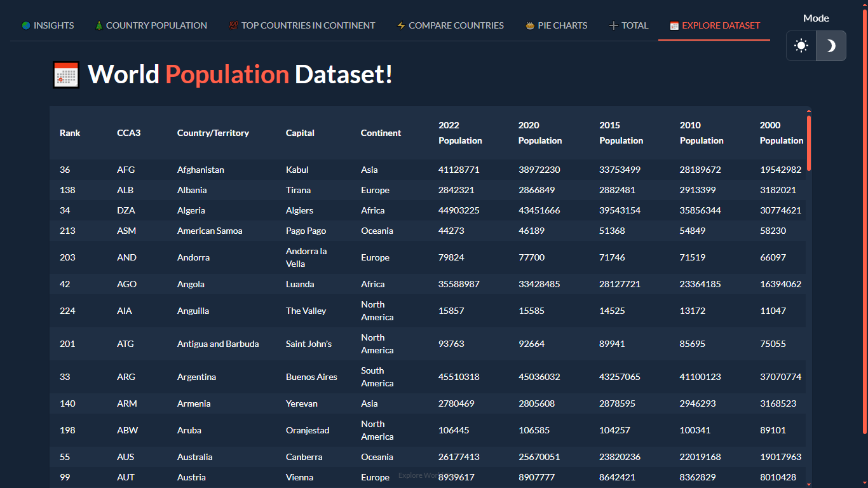Select the Anguilla country cell
The height and width of the screenshot is (488, 868).
tap(193, 311)
